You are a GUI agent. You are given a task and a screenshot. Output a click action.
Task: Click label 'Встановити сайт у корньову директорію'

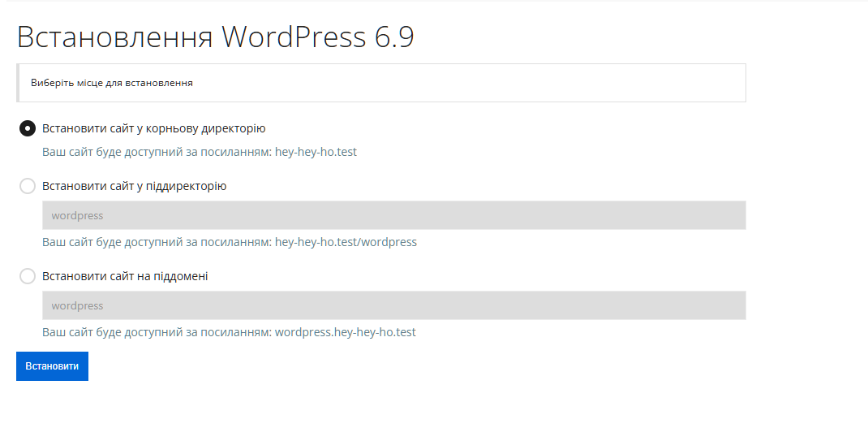154,128
